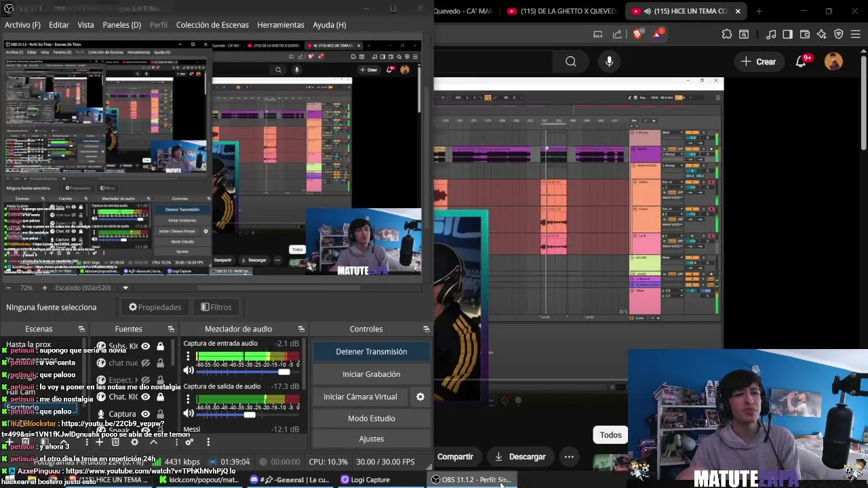The height and width of the screenshot is (488, 868).
Task: Mute Captura de entrada audio
Action: (x=189, y=371)
